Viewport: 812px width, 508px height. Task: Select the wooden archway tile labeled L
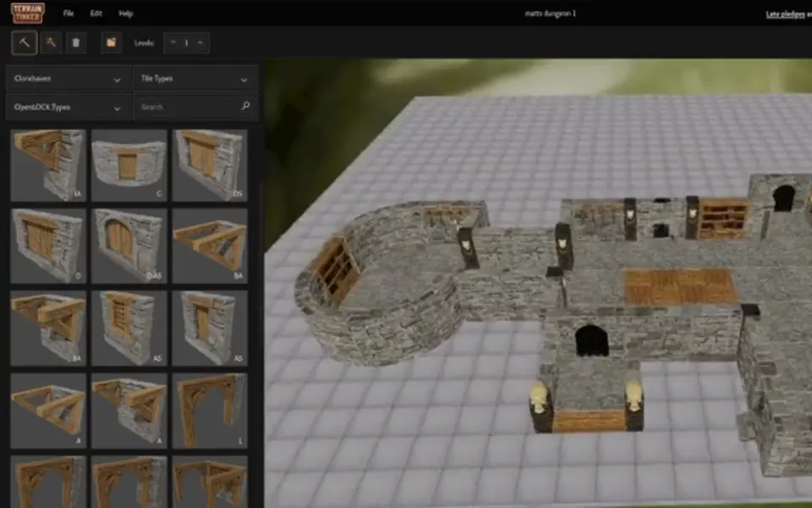(210, 411)
